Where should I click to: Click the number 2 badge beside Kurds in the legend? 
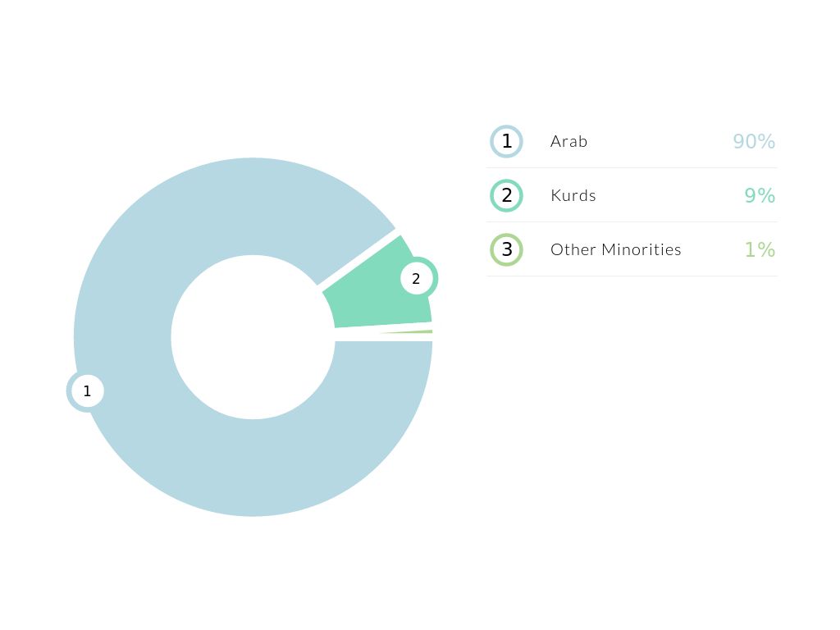pyautogui.click(x=507, y=195)
